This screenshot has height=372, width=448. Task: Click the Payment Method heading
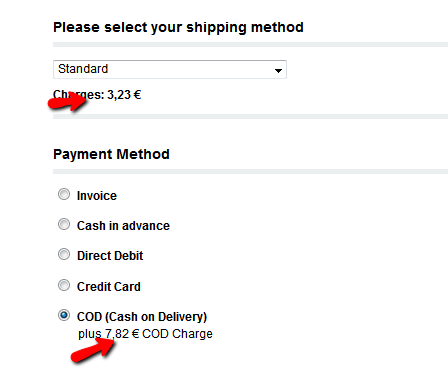point(111,154)
